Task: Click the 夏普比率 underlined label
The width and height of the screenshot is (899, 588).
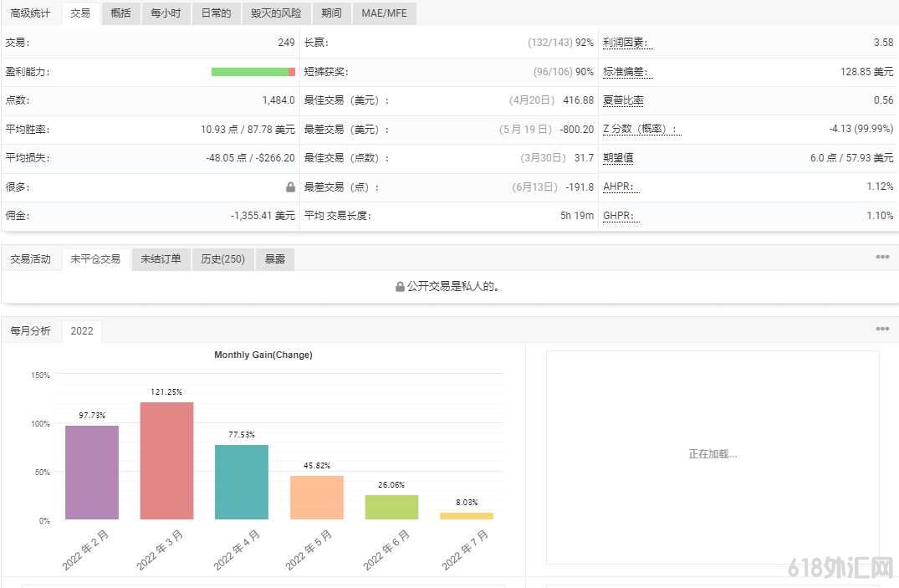Action: [x=623, y=100]
